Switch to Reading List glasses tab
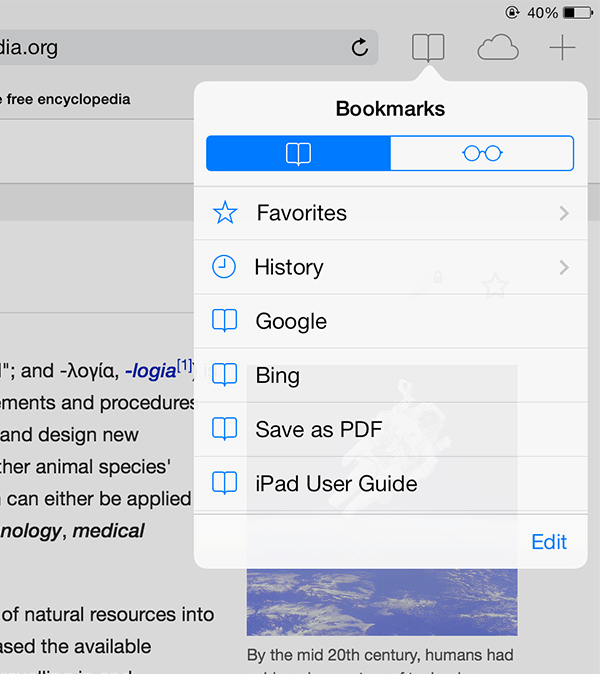The image size is (600, 674). (x=482, y=153)
